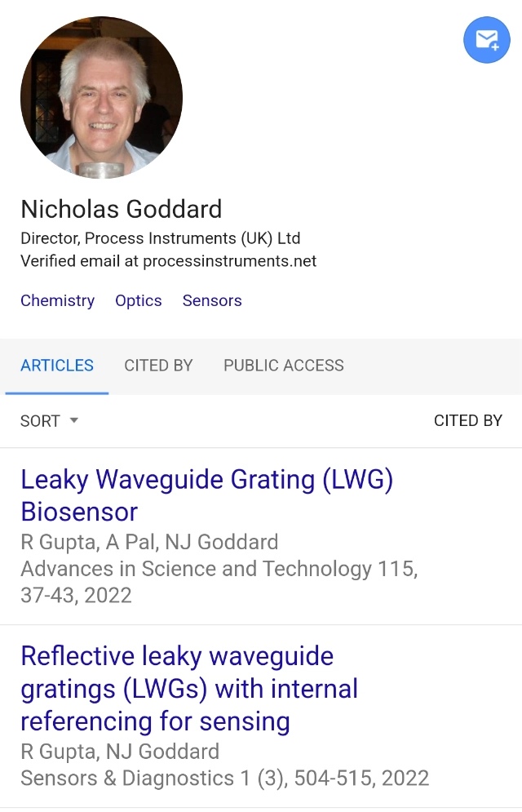Open the Optics interest link
This screenshot has height=812, width=522.
(139, 300)
